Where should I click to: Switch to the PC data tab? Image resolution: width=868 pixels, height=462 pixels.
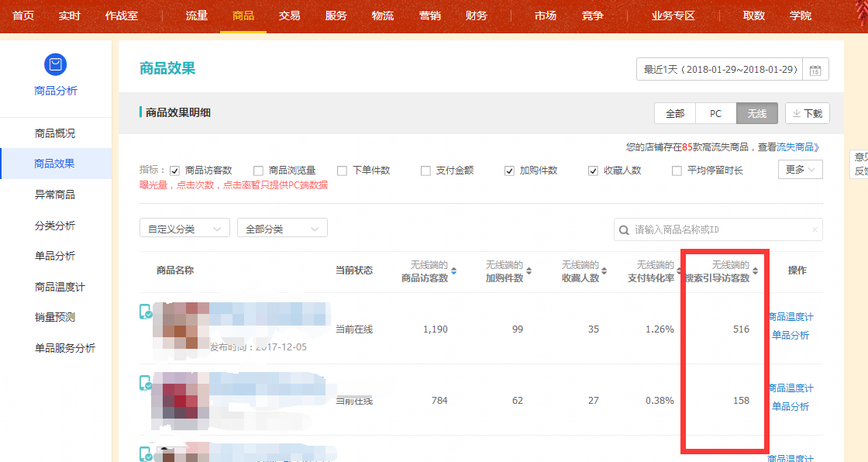pyautogui.click(x=715, y=113)
